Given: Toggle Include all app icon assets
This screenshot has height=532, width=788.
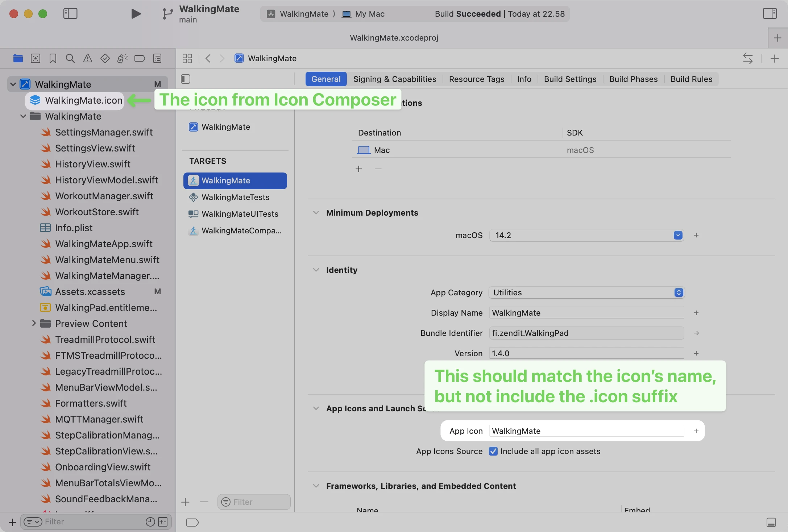Looking at the screenshot, I should coord(493,451).
